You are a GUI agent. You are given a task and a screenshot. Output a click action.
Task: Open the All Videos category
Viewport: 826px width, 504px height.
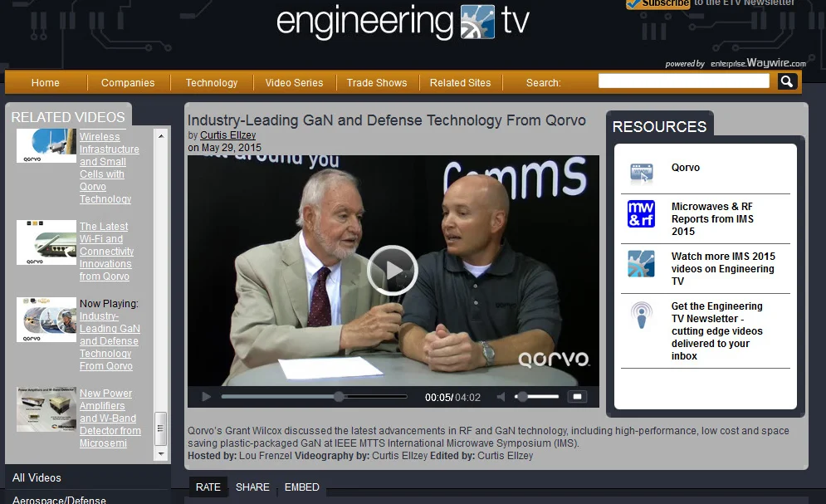[37, 477]
